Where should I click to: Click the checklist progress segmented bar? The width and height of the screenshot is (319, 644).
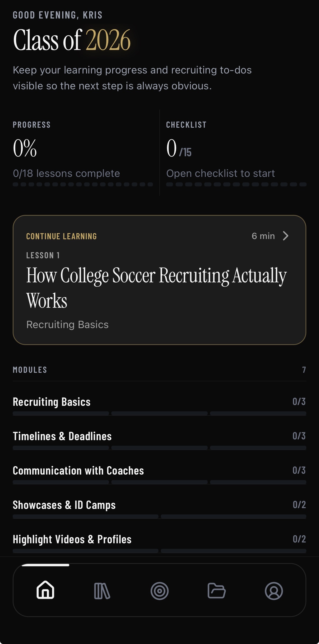point(236,184)
